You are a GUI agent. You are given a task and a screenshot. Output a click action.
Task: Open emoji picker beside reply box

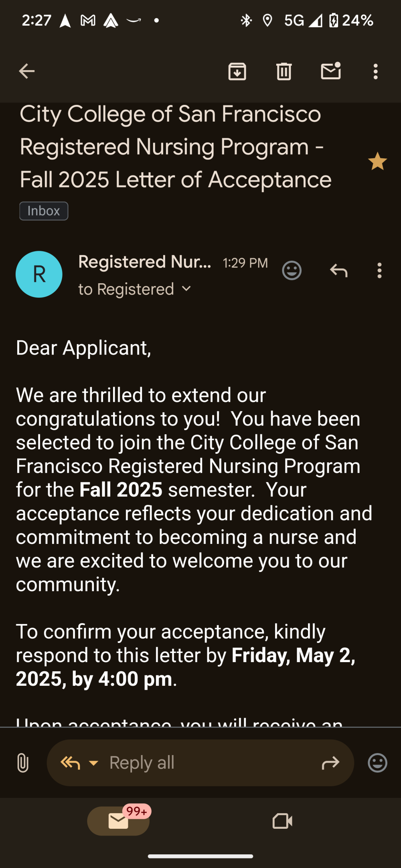[x=377, y=763]
